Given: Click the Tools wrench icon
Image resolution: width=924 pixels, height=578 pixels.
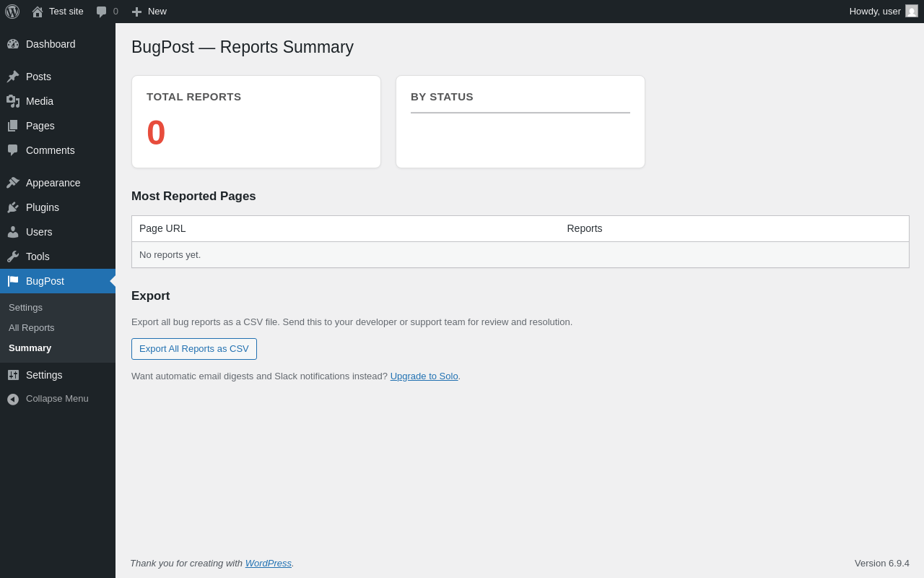Looking at the screenshot, I should point(13,256).
